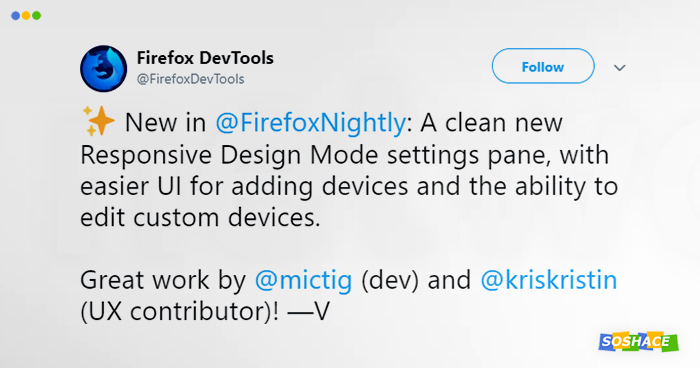The width and height of the screenshot is (700, 368).
Task: Follow the Firefox DevTools account
Action: [543, 66]
